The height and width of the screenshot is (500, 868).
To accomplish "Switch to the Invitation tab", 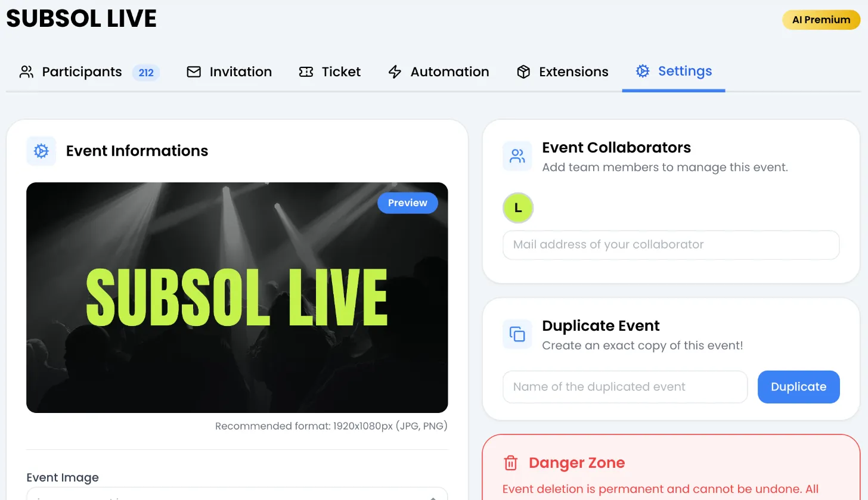I will pos(229,72).
